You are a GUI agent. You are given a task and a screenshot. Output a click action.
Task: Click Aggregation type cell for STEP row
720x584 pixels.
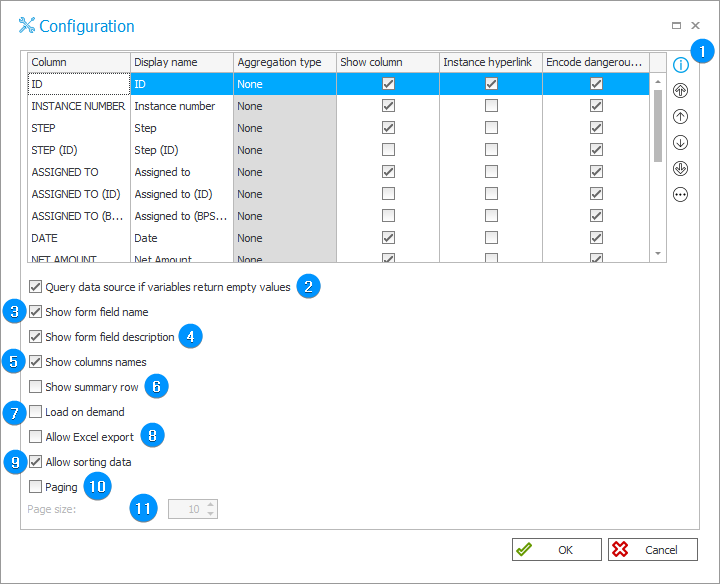[285, 128]
